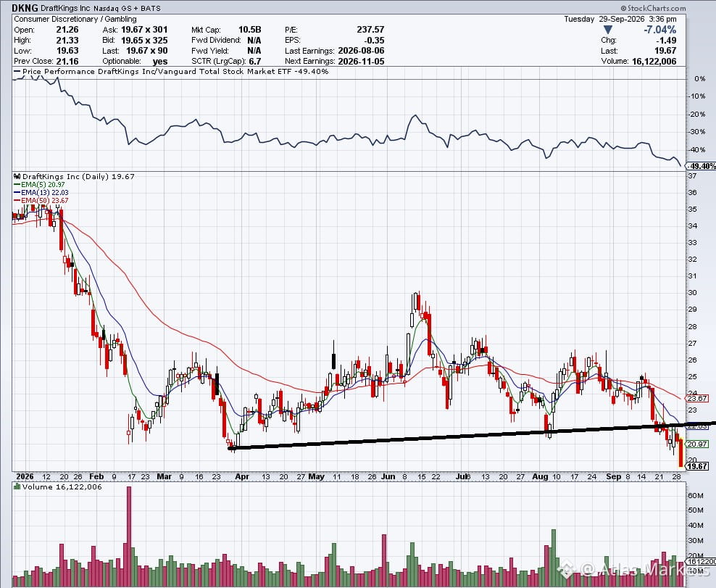Click the volume bars icon beside Volume legend
716x588 pixels.
pyautogui.click(x=17, y=487)
